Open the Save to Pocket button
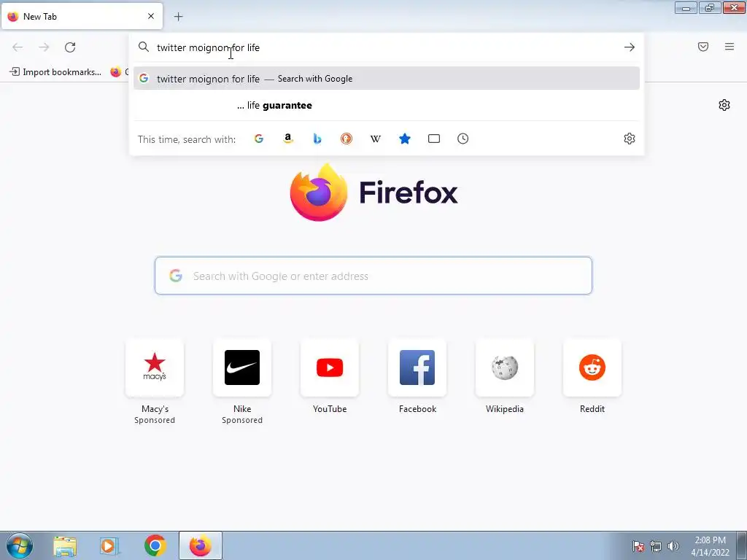747x560 pixels. 703,47
